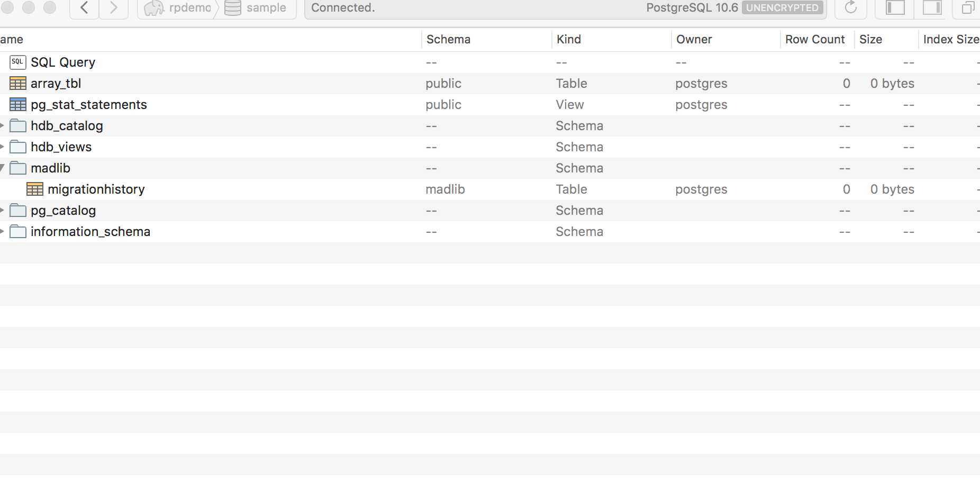Click the PostgreSQL 10.6 version label
Image resolution: width=980 pixels, height=490 pixels.
coord(692,8)
